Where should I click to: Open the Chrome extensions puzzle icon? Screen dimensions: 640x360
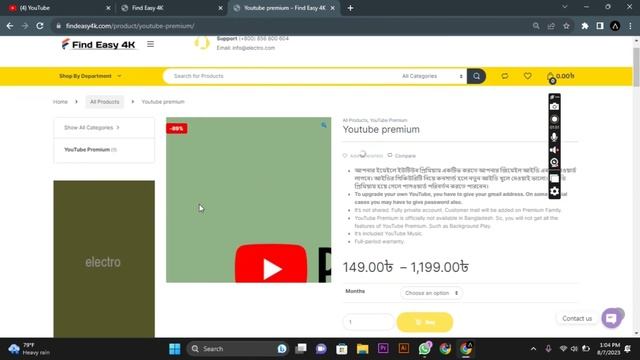(x=585, y=26)
